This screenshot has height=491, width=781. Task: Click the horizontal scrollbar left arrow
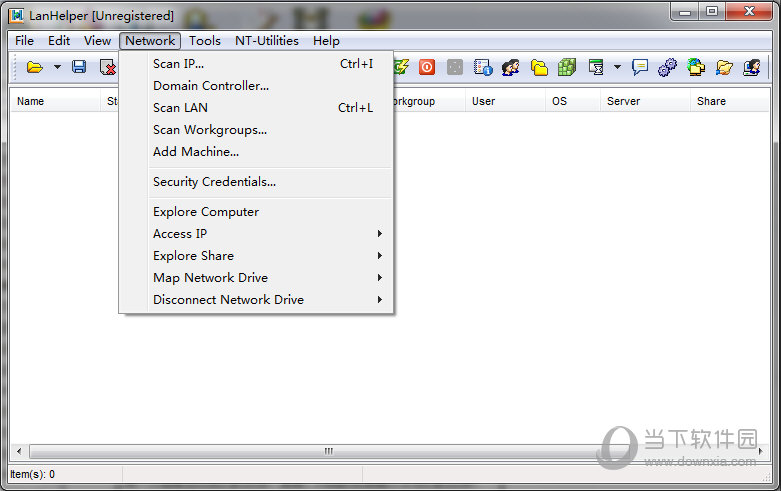point(19,451)
